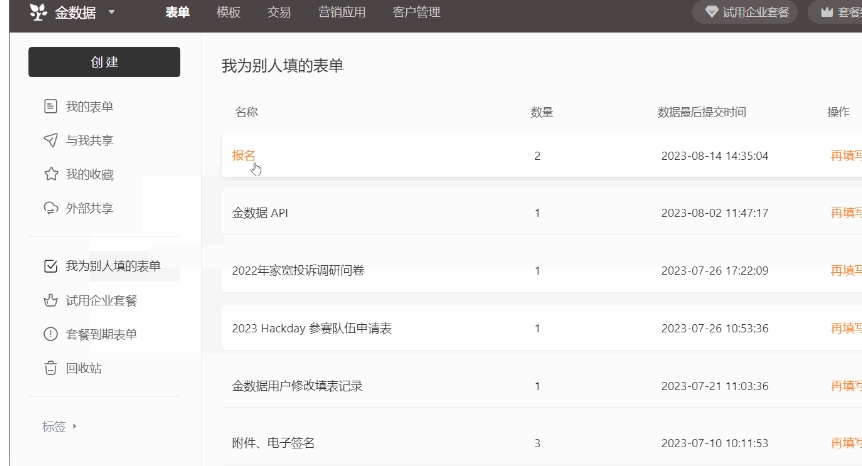Image resolution: width=862 pixels, height=466 pixels.
Task: Open 客户管理 tab
Action: 416,12
